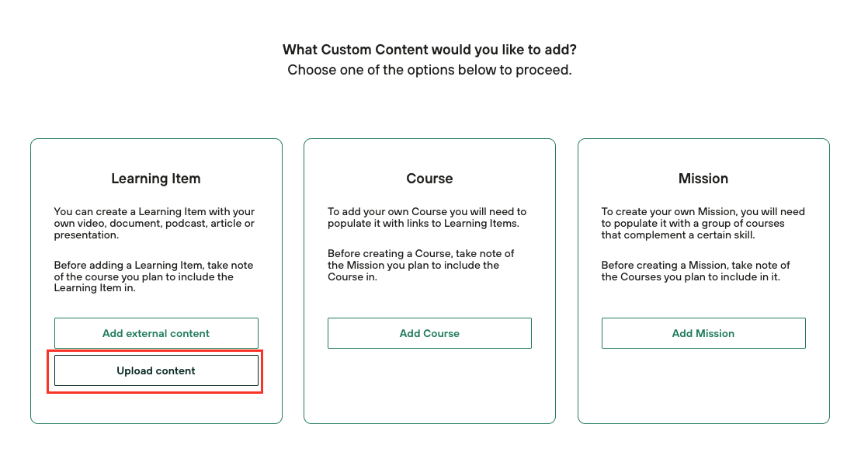This screenshot has width=868, height=452.
Task: Select the Add Mission button
Action: click(703, 333)
